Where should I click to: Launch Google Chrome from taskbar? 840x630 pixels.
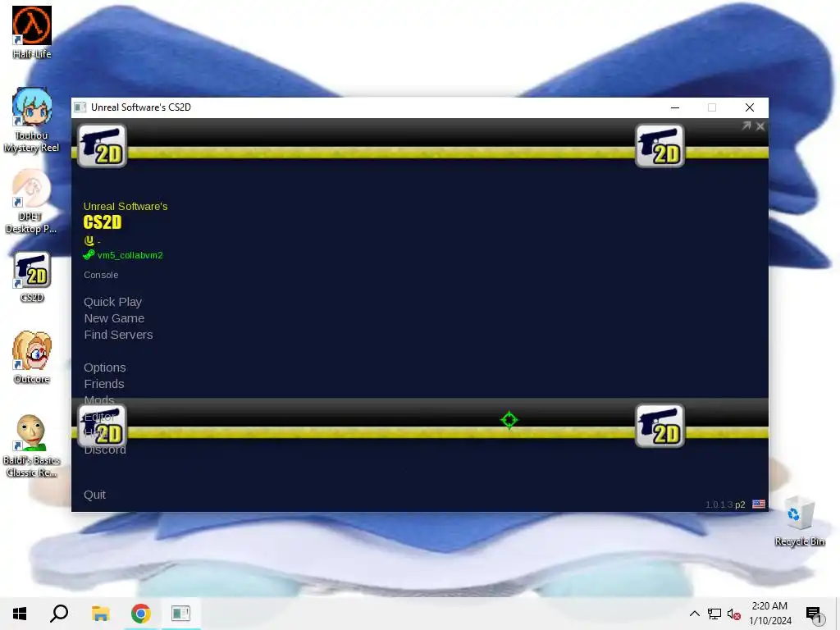click(x=140, y=614)
